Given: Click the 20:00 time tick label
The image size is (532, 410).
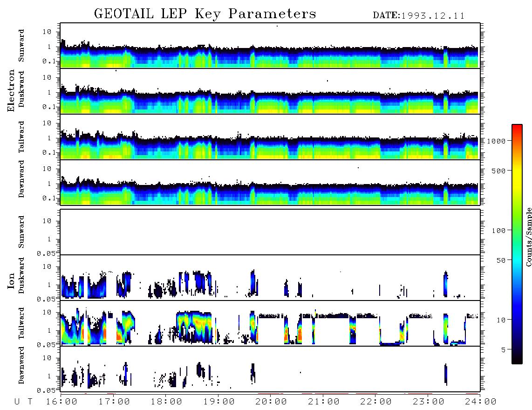Looking at the screenshot, I should coord(271,402).
